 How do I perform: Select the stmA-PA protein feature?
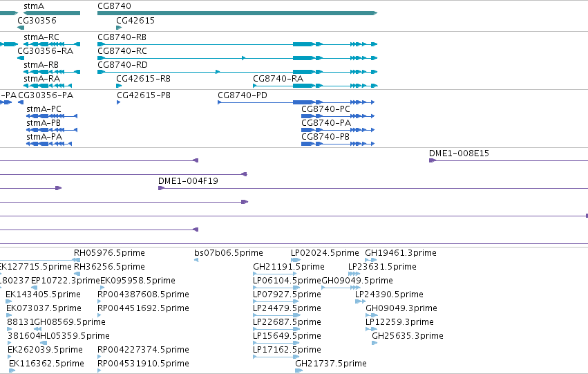pyautogui.click(x=49, y=144)
